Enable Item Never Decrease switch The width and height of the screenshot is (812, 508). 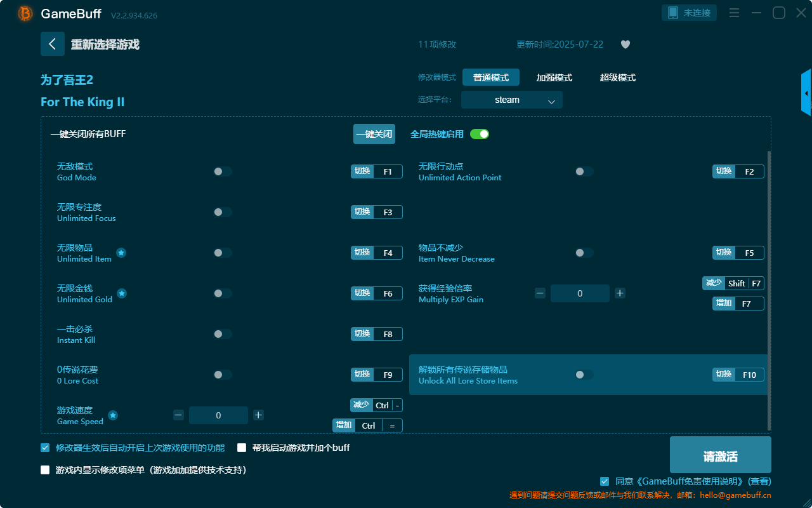584,253
